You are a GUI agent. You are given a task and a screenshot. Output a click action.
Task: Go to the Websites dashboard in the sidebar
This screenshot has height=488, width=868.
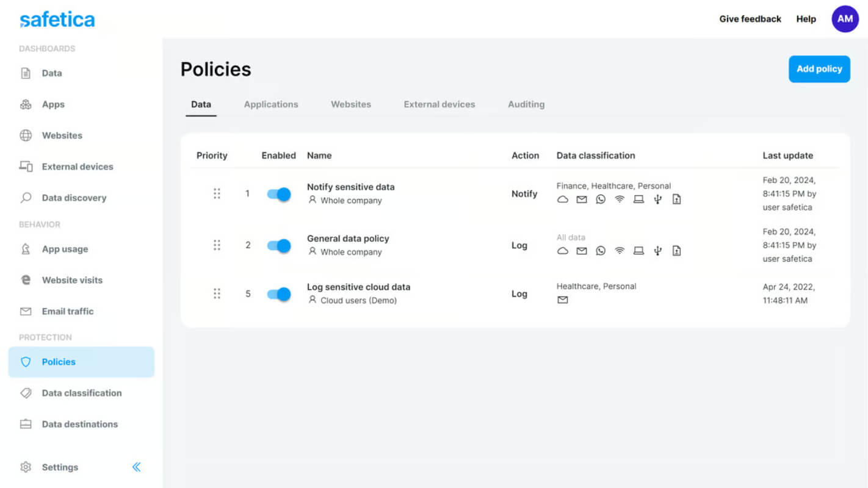pos(62,135)
